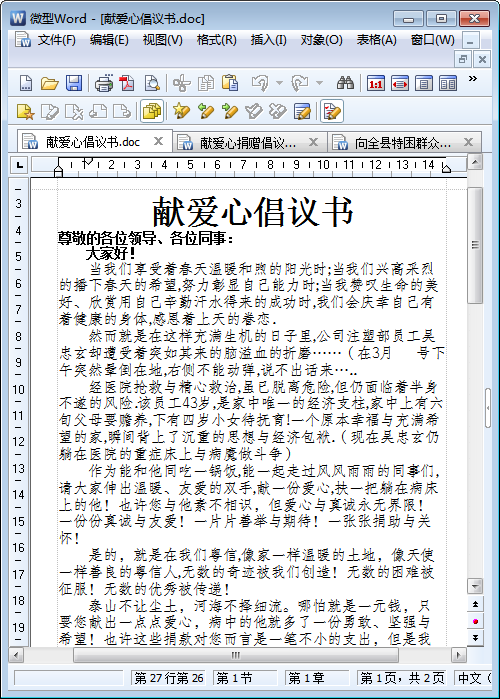Click the next comment page icon
This screenshot has height=699, width=500.
click(122, 111)
